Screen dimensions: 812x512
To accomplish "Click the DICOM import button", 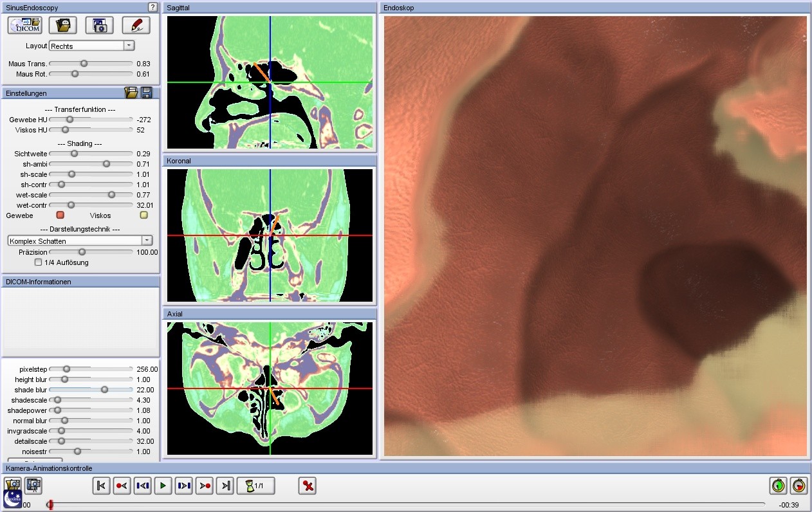I will pos(25,25).
